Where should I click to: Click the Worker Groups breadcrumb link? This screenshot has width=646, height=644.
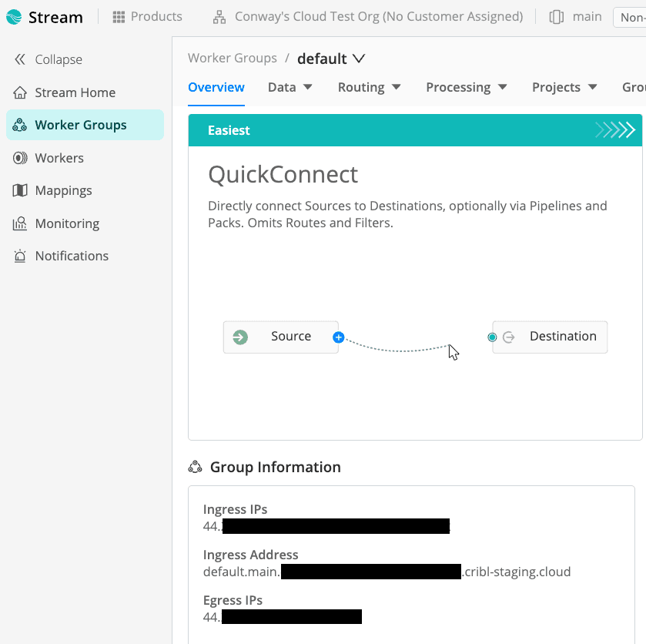pyautogui.click(x=232, y=58)
